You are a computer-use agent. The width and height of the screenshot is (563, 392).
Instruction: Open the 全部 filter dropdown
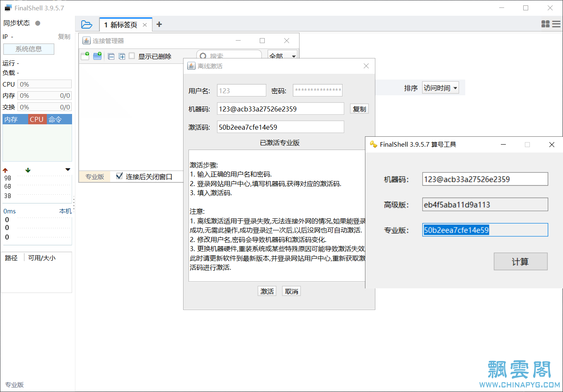(283, 55)
